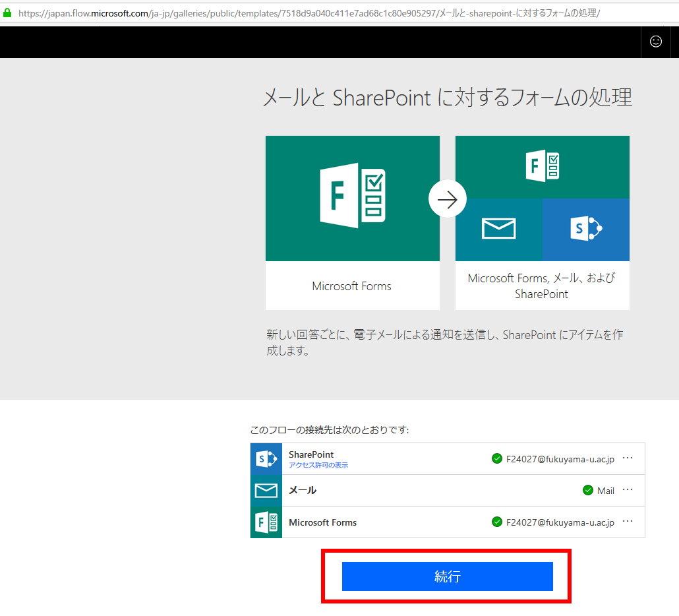Screen dimensions: 679x616
Task: Click the browser address bar URL
Action: tap(309, 13)
